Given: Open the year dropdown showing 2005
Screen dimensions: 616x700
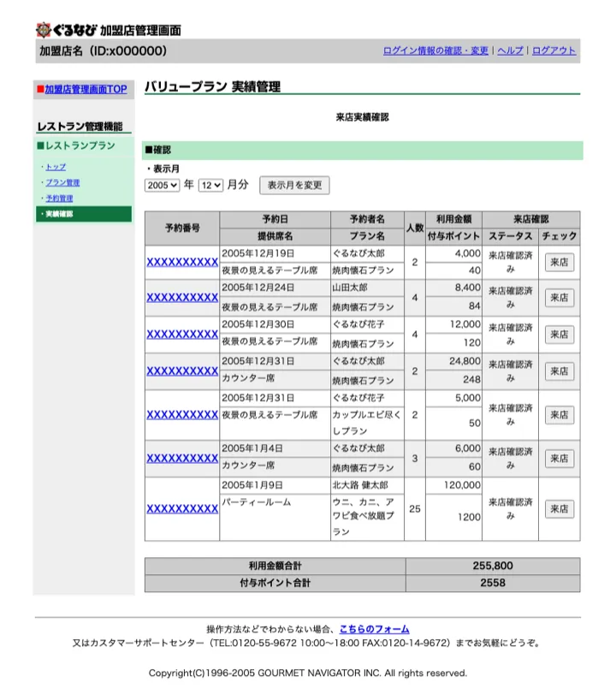Looking at the screenshot, I should click(x=162, y=185).
